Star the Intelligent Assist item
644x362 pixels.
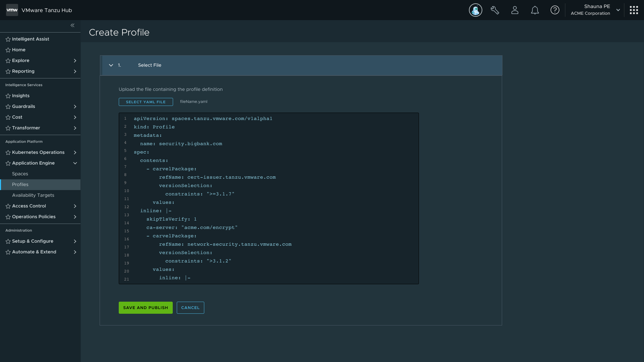coord(8,39)
